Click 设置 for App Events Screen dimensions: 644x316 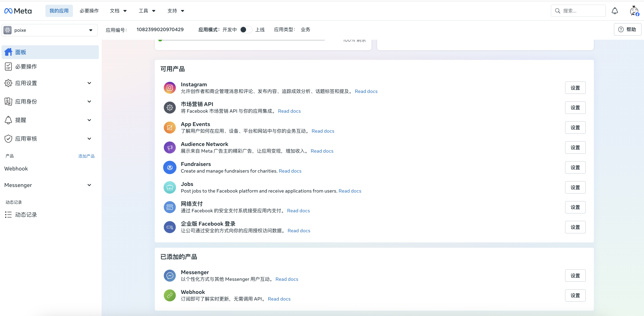tap(575, 128)
